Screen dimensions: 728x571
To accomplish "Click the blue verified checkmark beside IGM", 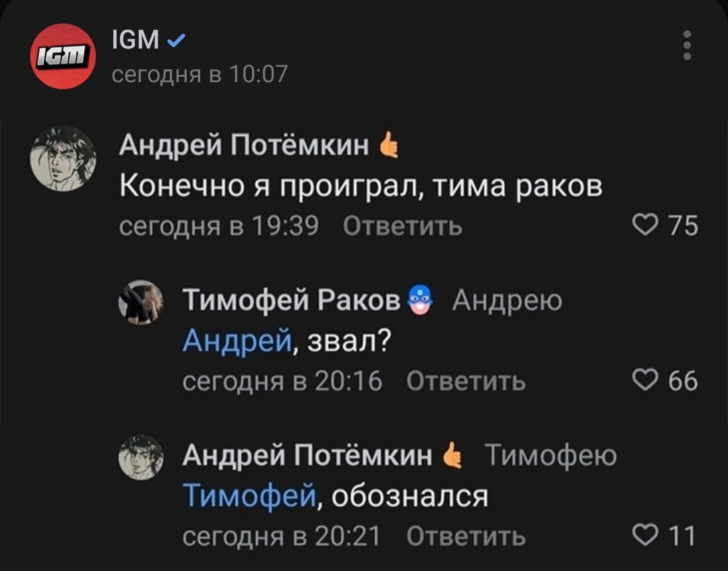I will point(176,42).
